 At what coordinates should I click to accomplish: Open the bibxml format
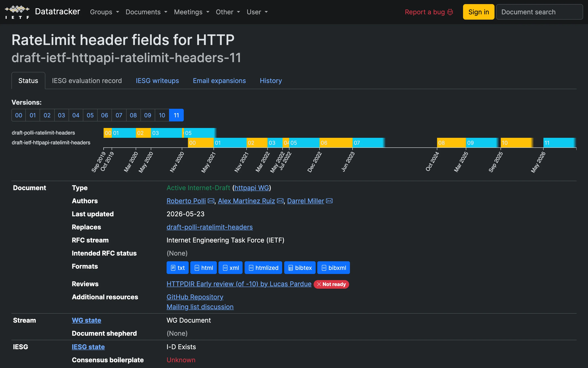point(334,268)
